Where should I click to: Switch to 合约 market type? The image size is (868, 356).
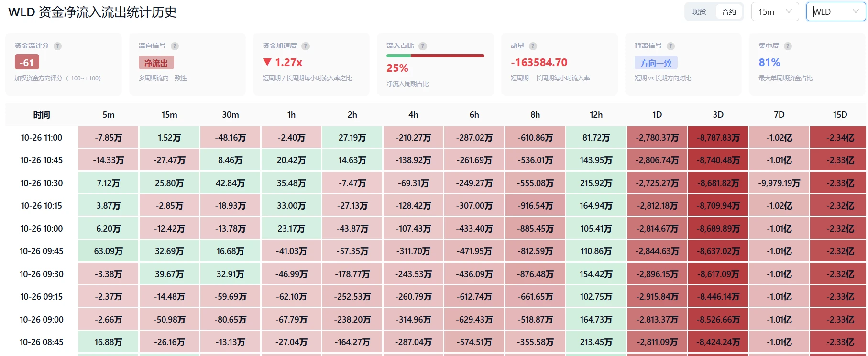pyautogui.click(x=729, y=12)
